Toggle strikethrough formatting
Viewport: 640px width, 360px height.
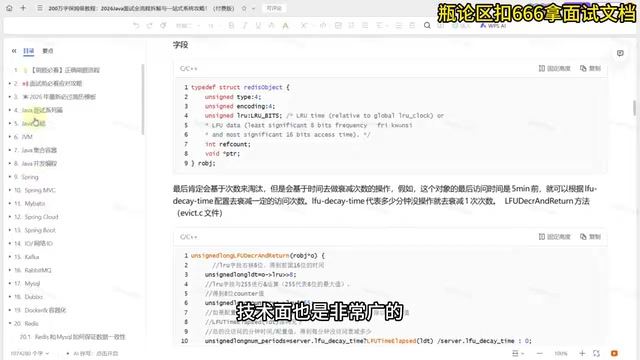tap(271, 25)
